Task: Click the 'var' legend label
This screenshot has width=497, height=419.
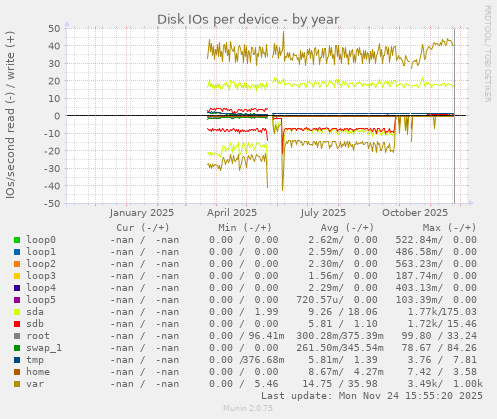Action: coord(35,384)
